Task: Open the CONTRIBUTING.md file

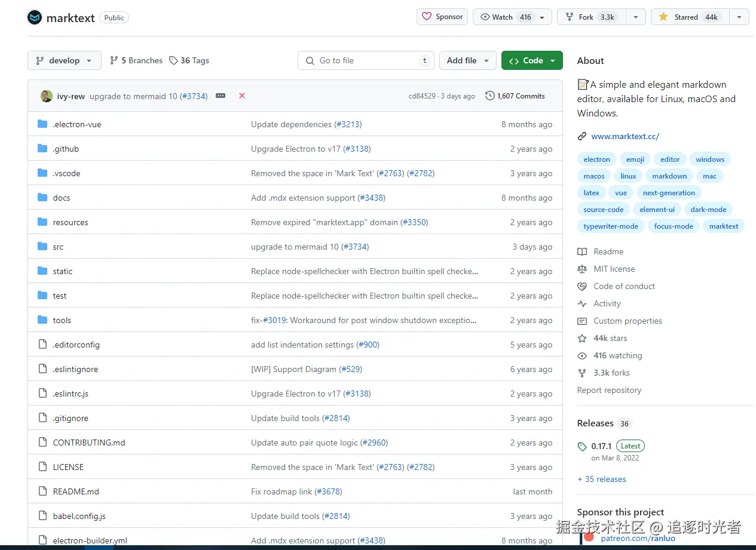Action: [89, 443]
